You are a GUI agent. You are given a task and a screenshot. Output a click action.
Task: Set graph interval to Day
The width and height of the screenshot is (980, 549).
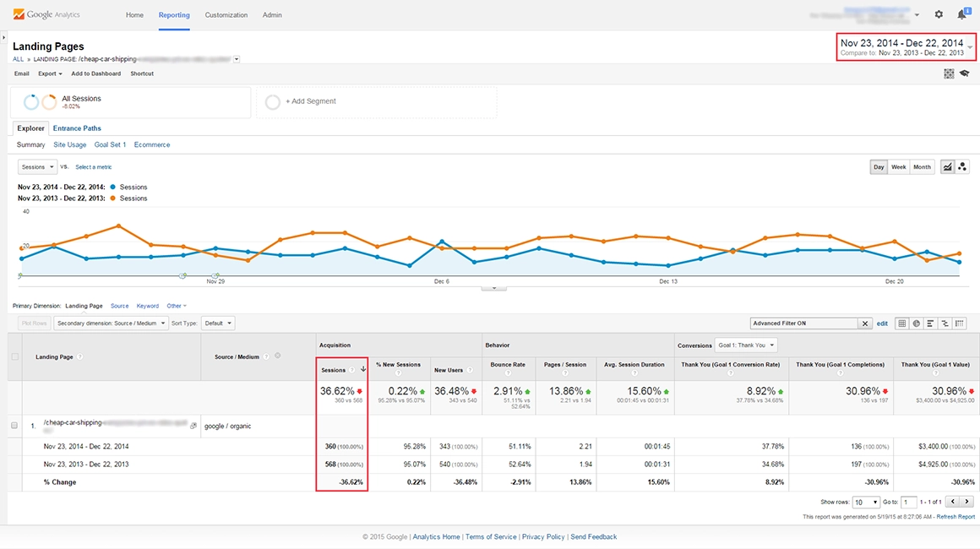point(879,166)
